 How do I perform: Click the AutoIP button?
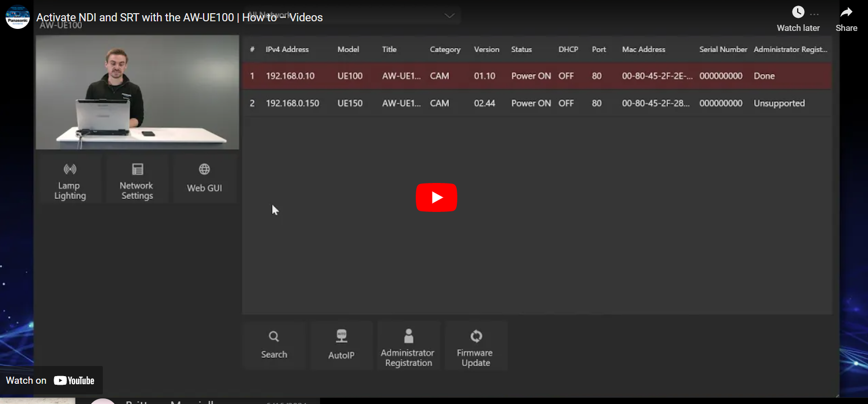(x=341, y=345)
